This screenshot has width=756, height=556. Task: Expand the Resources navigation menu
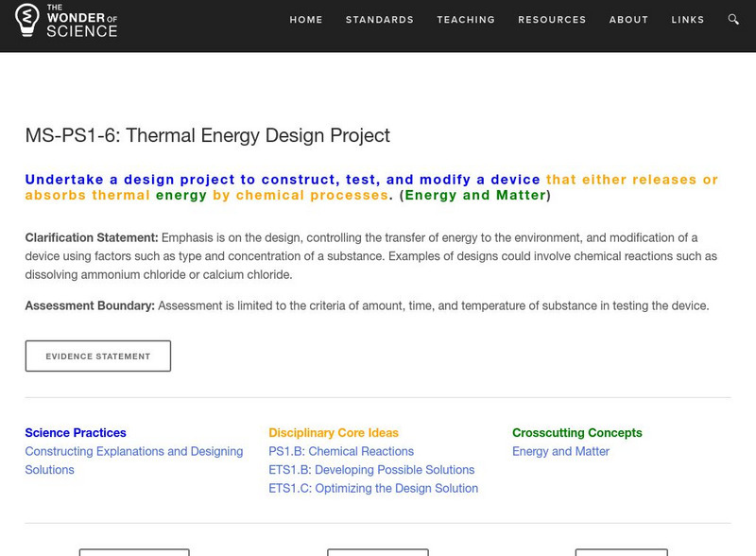pos(552,20)
